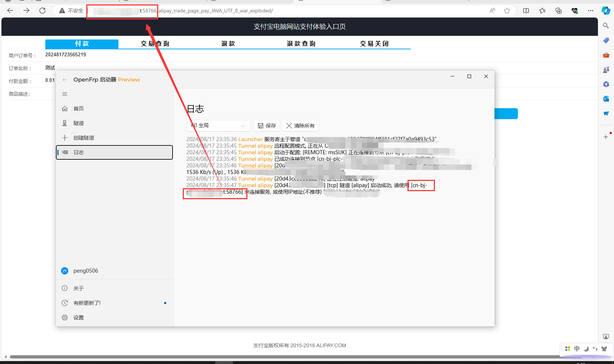This screenshot has width=614, height=364.
Task: Click the sidebar screenshot icon at bottom
Action: click(x=606, y=337)
